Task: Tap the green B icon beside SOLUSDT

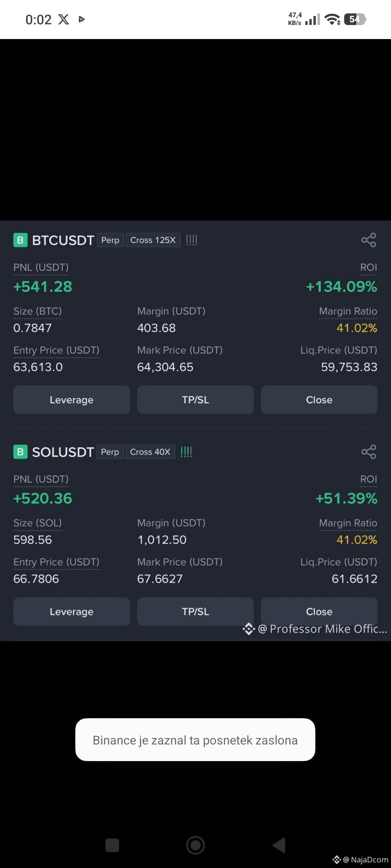Action: 20,452
